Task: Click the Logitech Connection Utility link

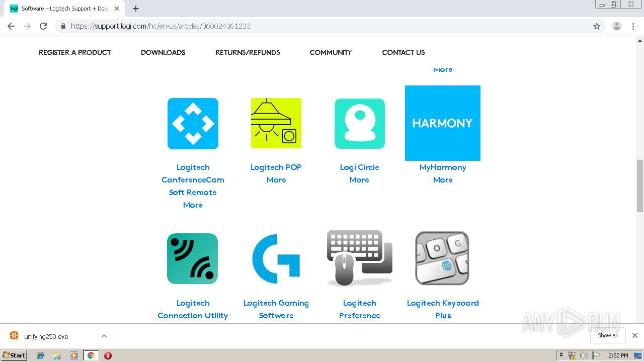Action: pyautogui.click(x=193, y=309)
